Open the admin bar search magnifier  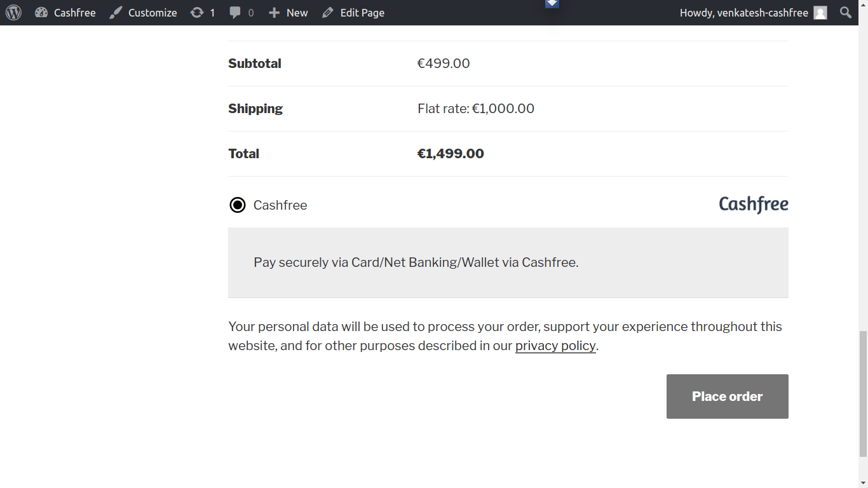click(846, 13)
